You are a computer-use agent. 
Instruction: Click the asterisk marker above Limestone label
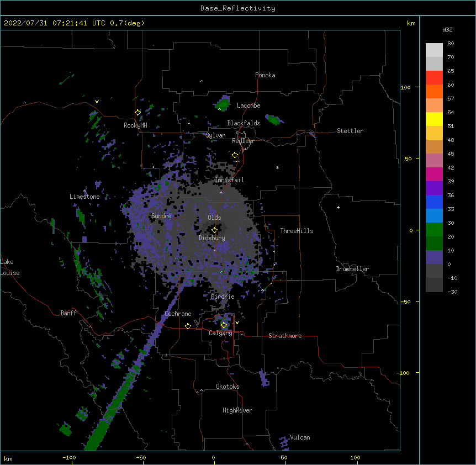tap(85, 191)
